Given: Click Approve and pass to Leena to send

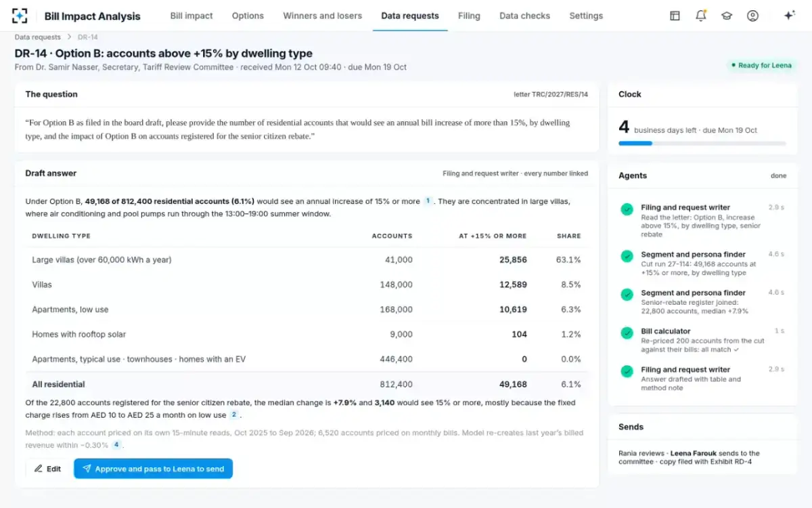Looking at the screenshot, I should [x=153, y=469].
